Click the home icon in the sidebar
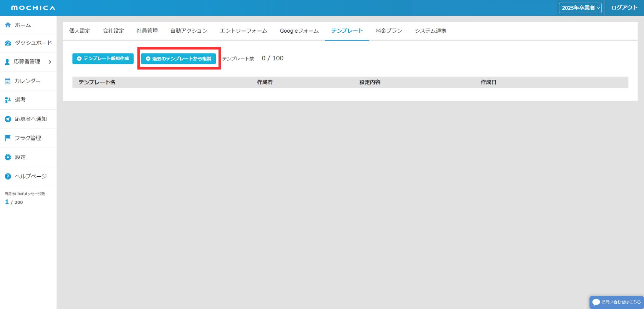 point(8,25)
